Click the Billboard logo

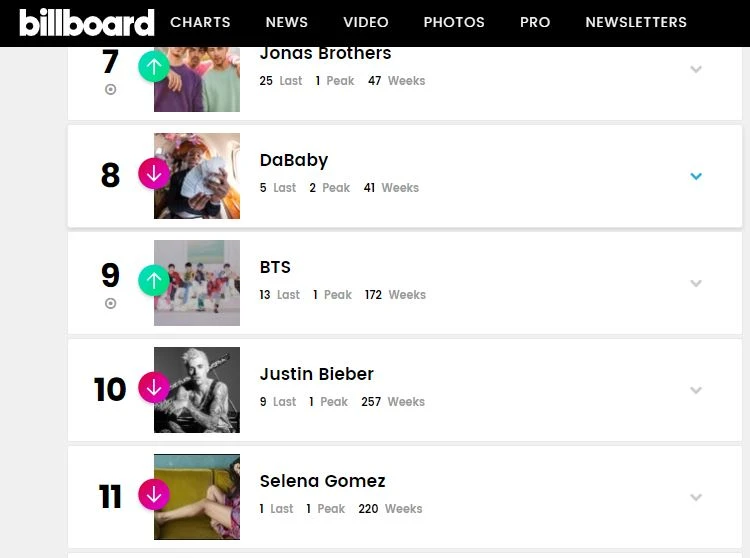click(87, 22)
